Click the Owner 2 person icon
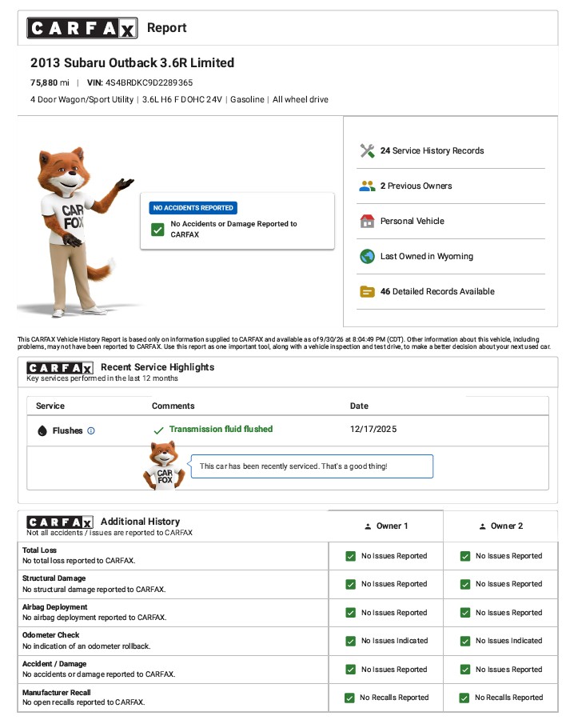This screenshot has width=574, height=728. click(483, 526)
